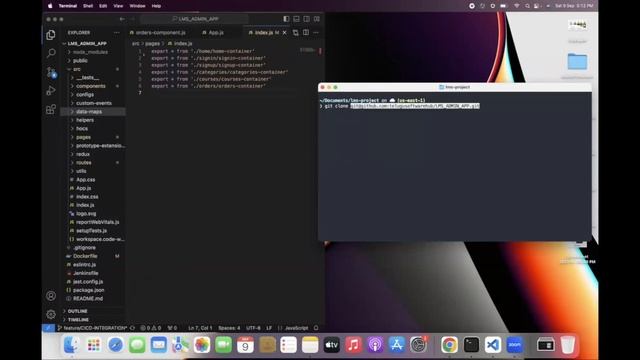This screenshot has width=640, height=360.
Task: Open errors and warnings in status bar
Action: 151,328
